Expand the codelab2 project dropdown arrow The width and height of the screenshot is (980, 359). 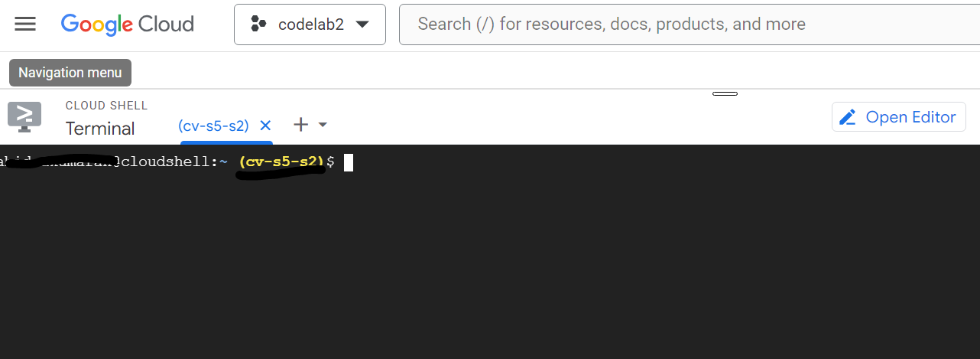tap(362, 24)
